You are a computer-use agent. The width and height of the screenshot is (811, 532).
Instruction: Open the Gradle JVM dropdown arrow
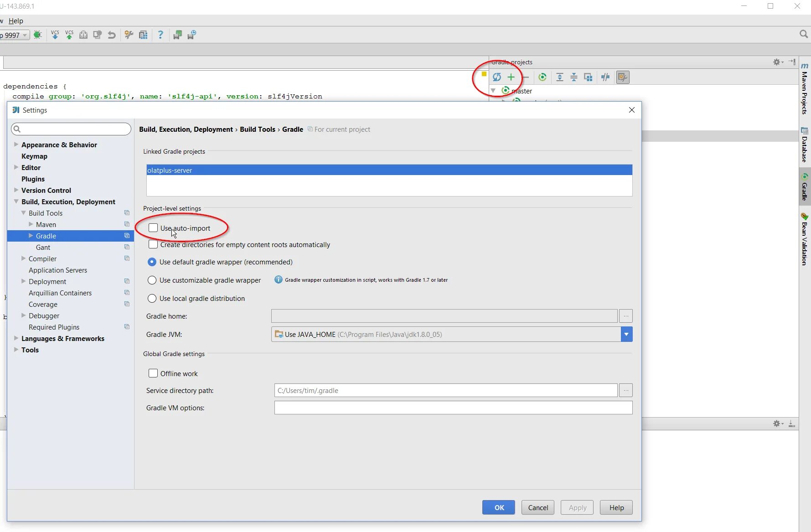626,334
